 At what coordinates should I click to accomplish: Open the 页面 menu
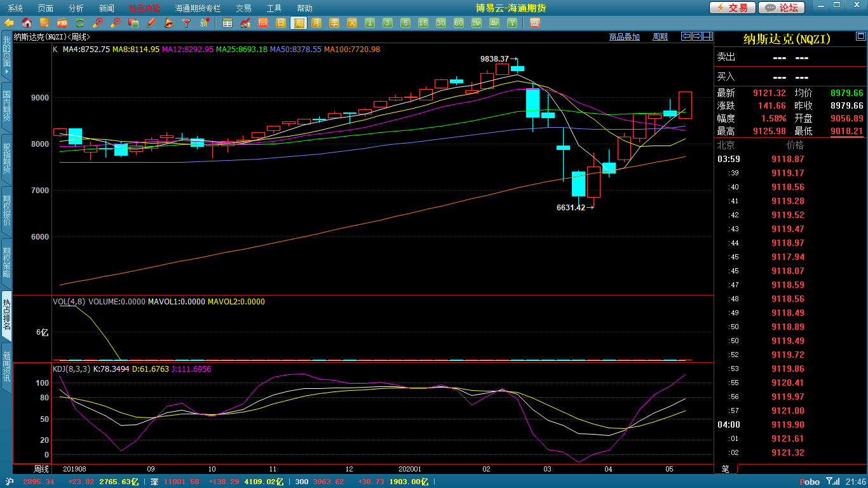click(46, 8)
